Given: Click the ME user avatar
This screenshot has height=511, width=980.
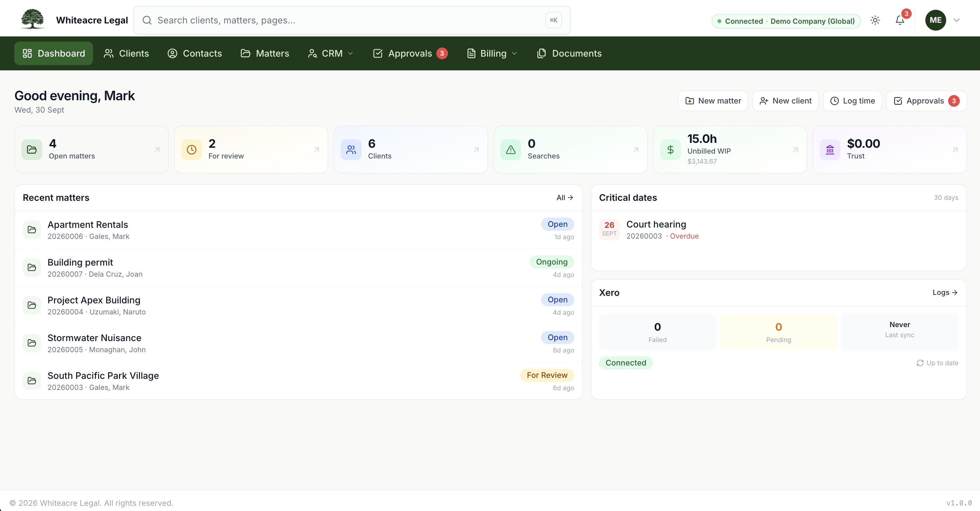Looking at the screenshot, I should [935, 20].
